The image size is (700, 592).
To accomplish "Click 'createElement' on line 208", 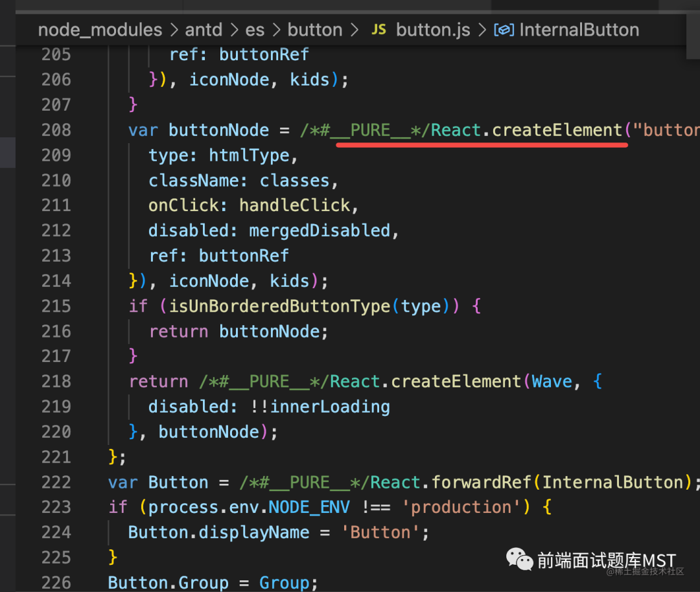I will (x=557, y=130).
